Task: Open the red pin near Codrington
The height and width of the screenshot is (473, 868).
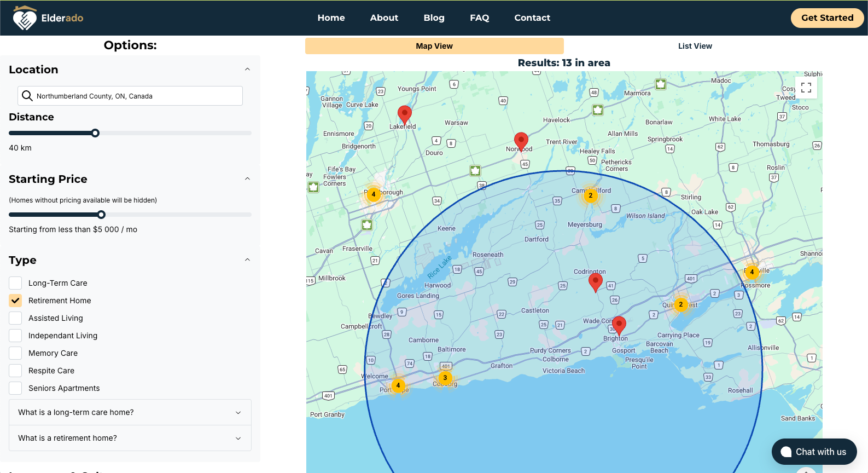Action: [596, 282]
